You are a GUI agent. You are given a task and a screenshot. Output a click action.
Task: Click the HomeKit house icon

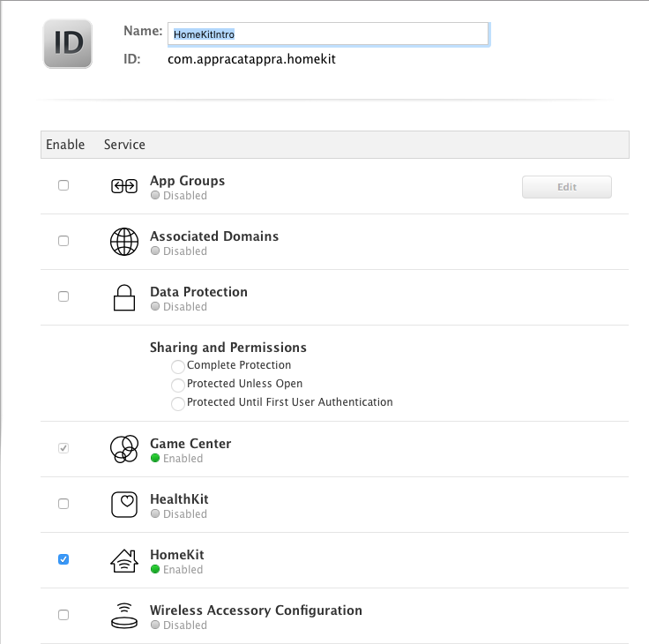coord(124,560)
